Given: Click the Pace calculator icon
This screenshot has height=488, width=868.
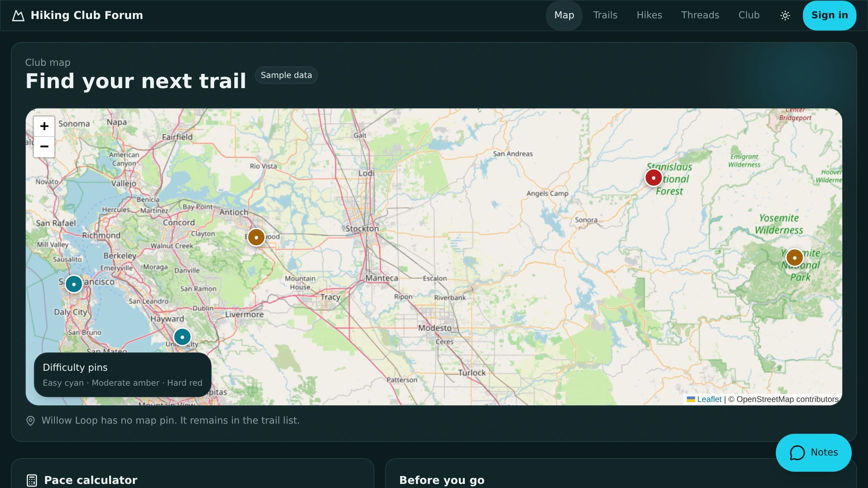Looking at the screenshot, I should [32, 480].
